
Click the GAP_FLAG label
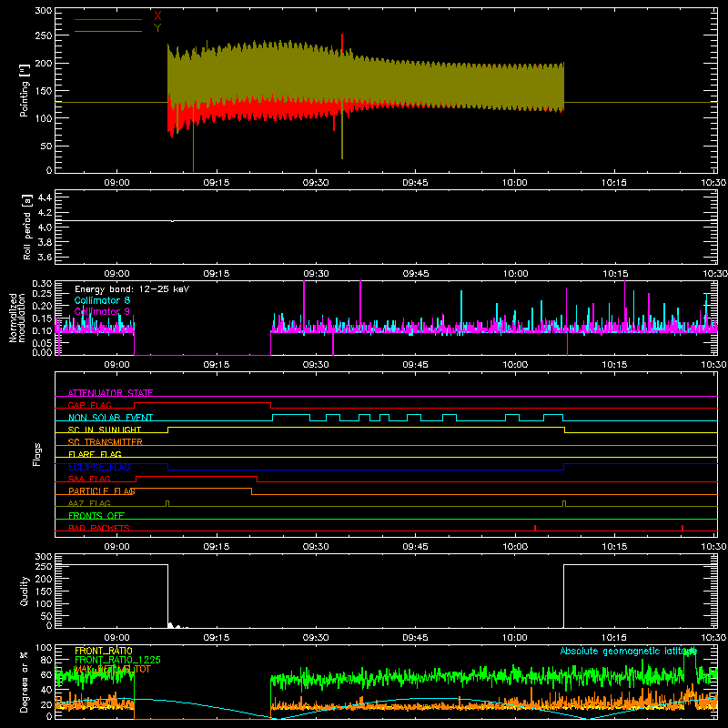(x=89, y=405)
